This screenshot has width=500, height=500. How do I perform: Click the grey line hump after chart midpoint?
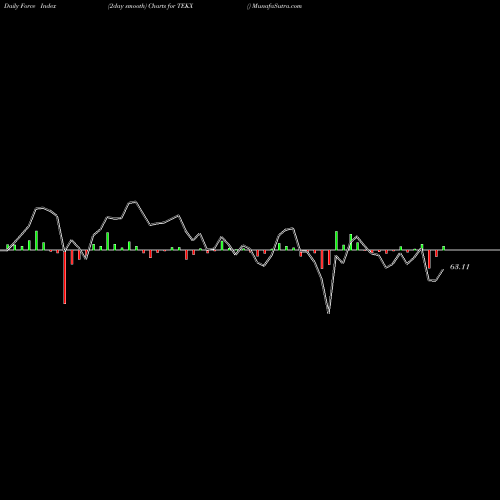(288, 229)
